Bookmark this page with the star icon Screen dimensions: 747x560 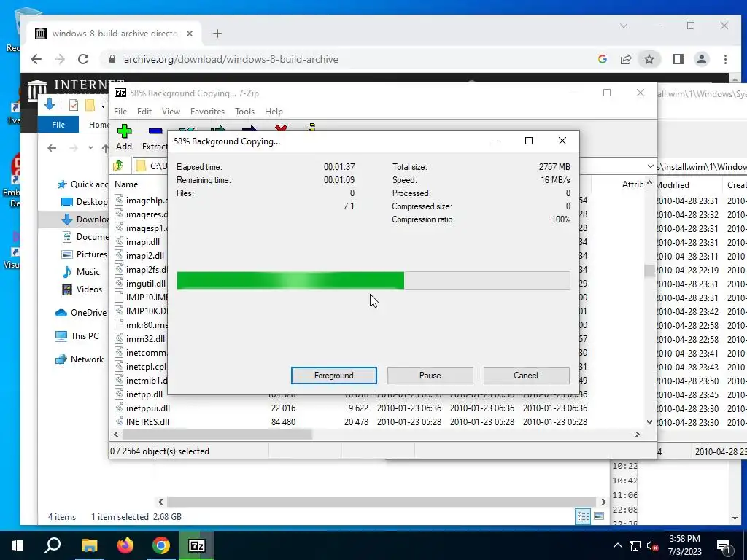pos(649,59)
